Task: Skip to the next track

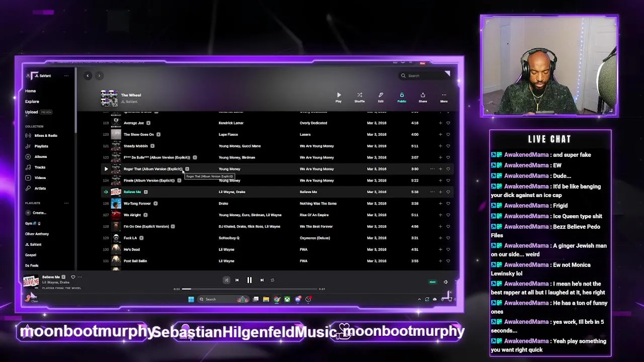Action: click(x=262, y=280)
